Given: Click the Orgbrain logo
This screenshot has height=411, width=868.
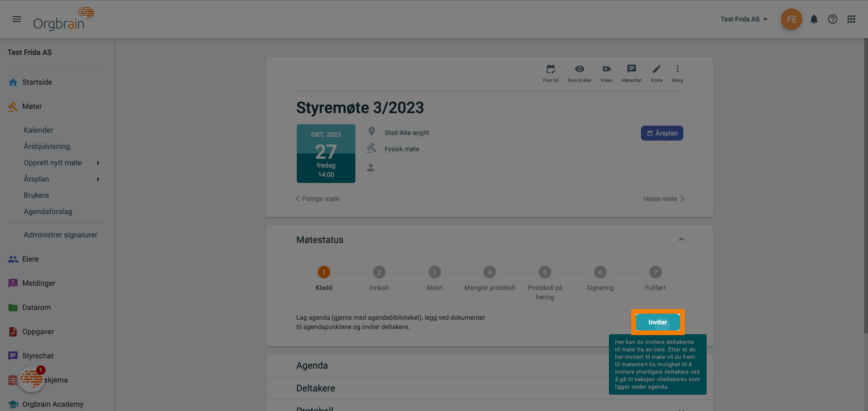Looking at the screenshot, I should [64, 19].
